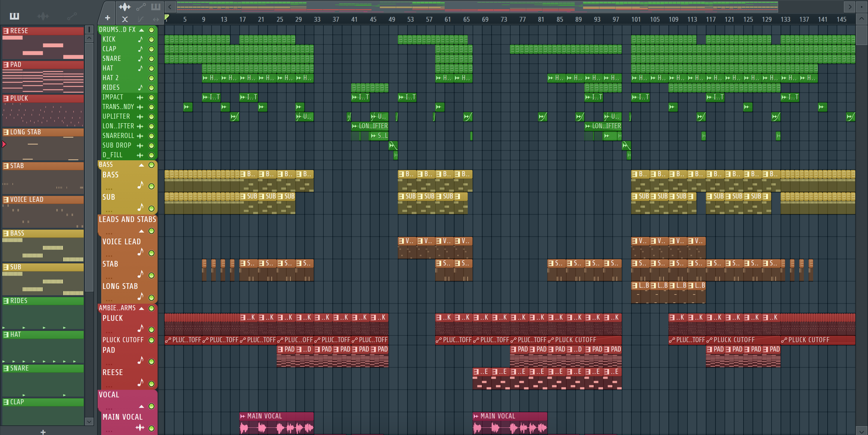This screenshot has height=435, width=868.
Task: Mute the TRANS..NDY track
Action: (x=152, y=107)
